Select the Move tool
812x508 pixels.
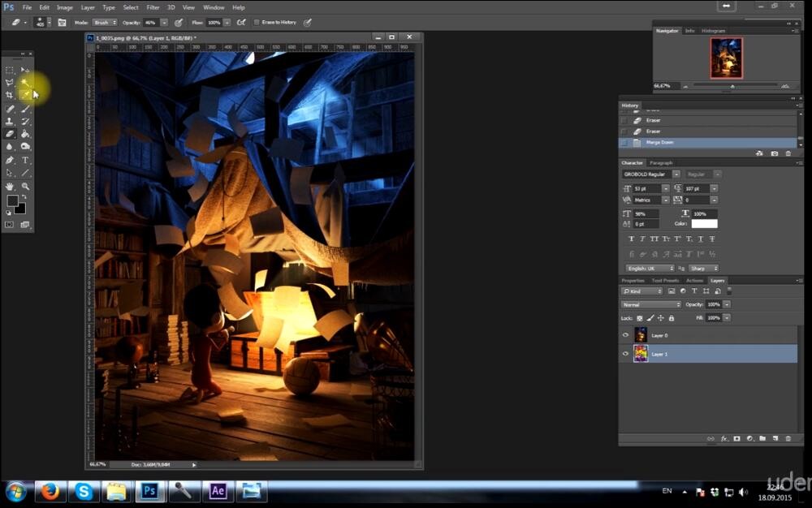pos(25,70)
